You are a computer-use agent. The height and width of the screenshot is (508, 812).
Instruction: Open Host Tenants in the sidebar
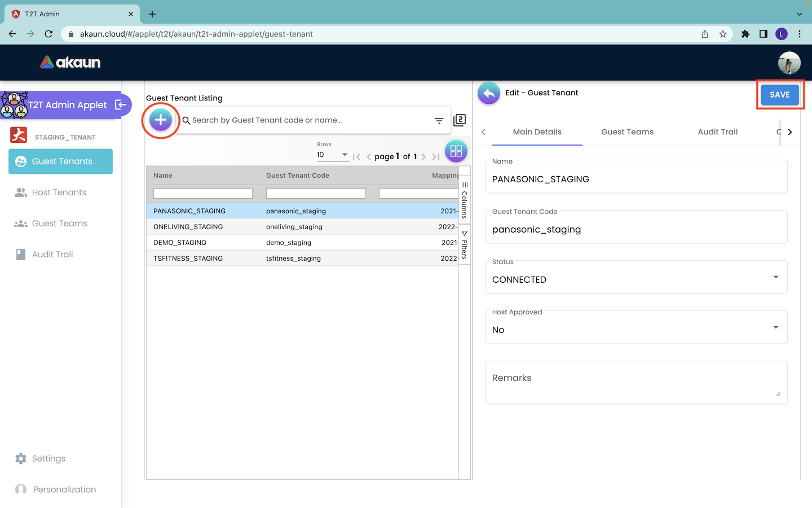coord(59,192)
